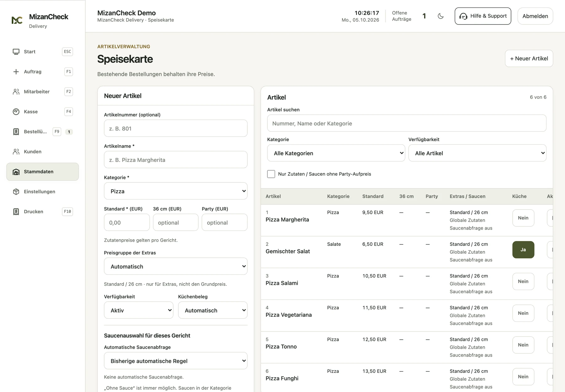Click the MizanCheck logo icon
Image resolution: width=565 pixels, height=392 pixels.
17,20
